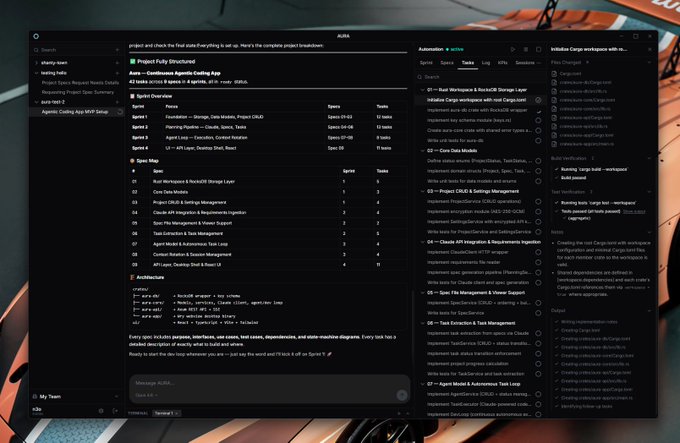Click the AURA logo icon at top-left

(36, 35)
